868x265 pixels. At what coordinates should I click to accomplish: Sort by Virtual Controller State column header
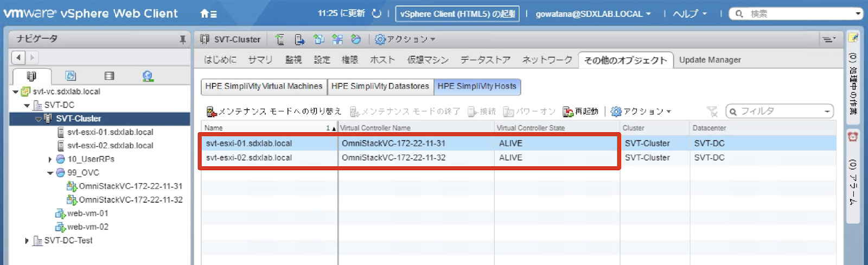click(x=557, y=128)
